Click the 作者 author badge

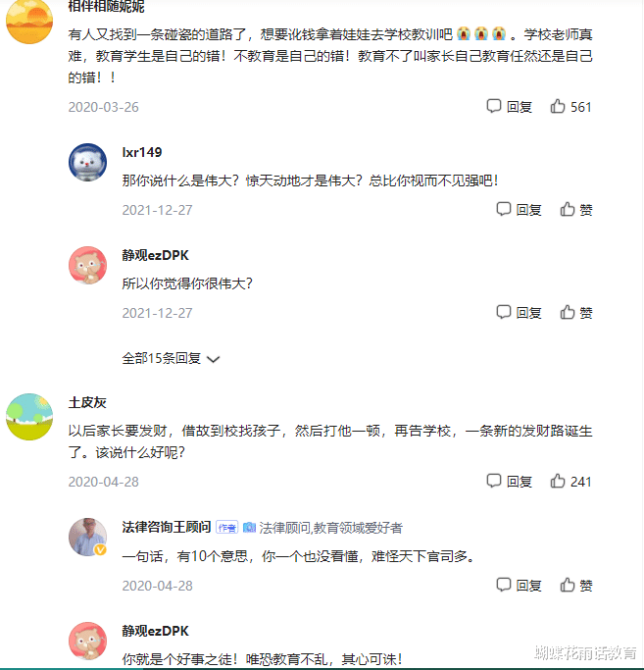click(x=227, y=528)
